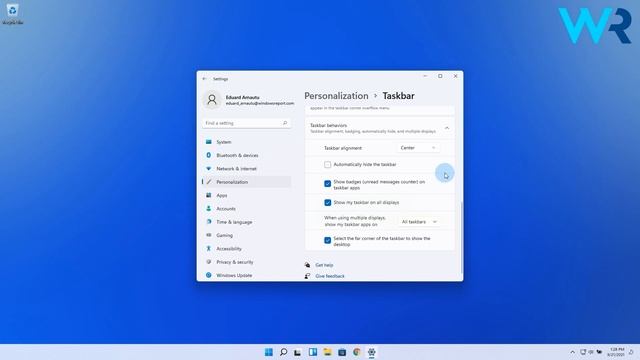The height and width of the screenshot is (360, 640).
Task: Click the Accessibility person icon
Action: (209, 248)
